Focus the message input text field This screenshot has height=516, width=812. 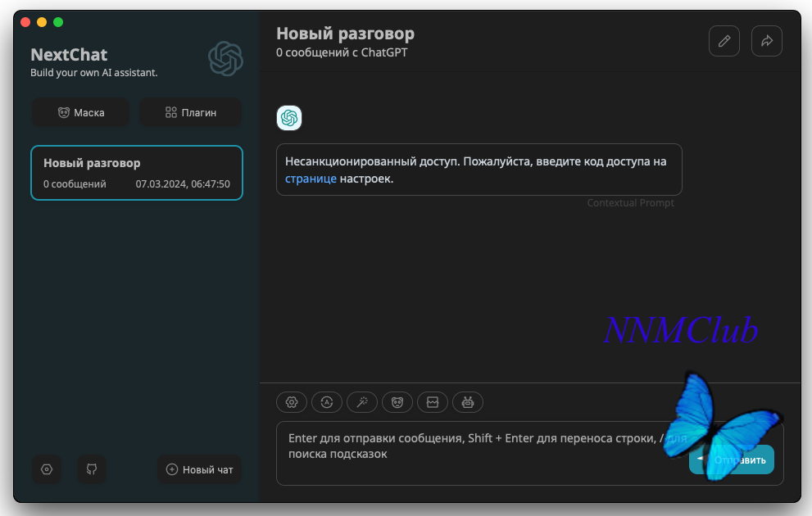530,454
